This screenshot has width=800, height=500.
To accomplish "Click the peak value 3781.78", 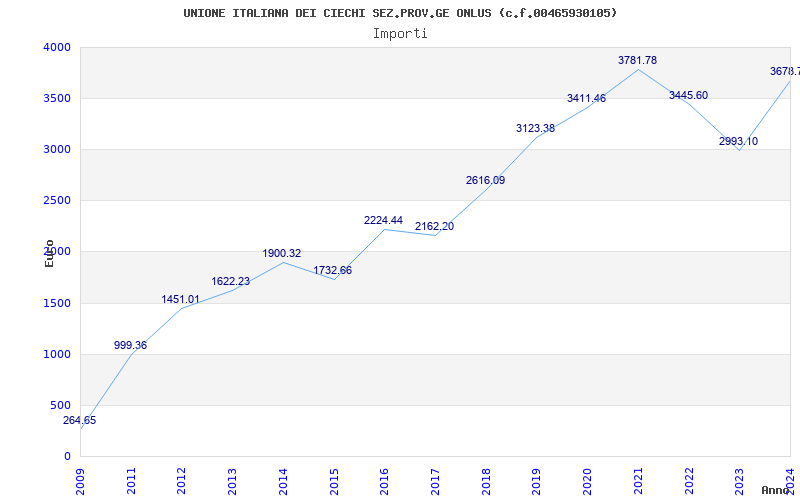I will pos(637,60).
